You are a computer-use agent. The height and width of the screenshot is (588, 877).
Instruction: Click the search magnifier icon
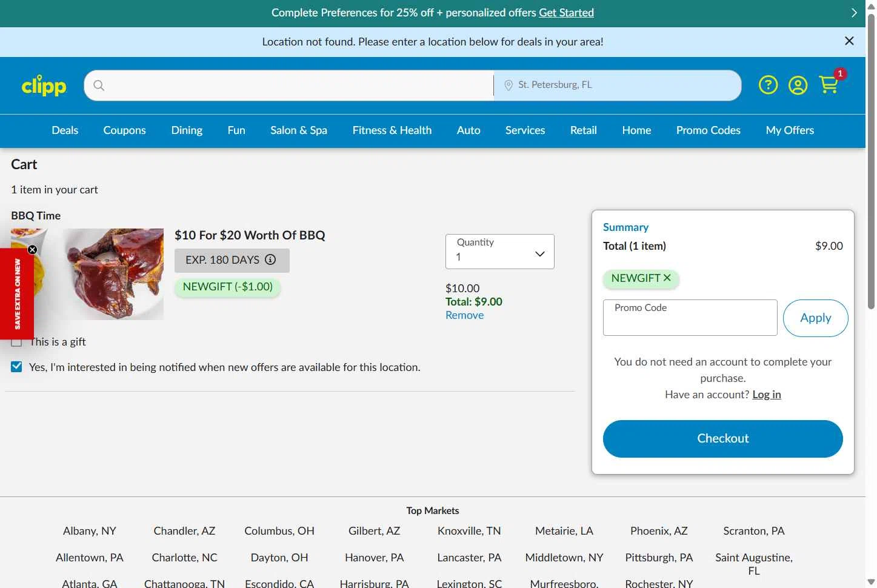99,85
